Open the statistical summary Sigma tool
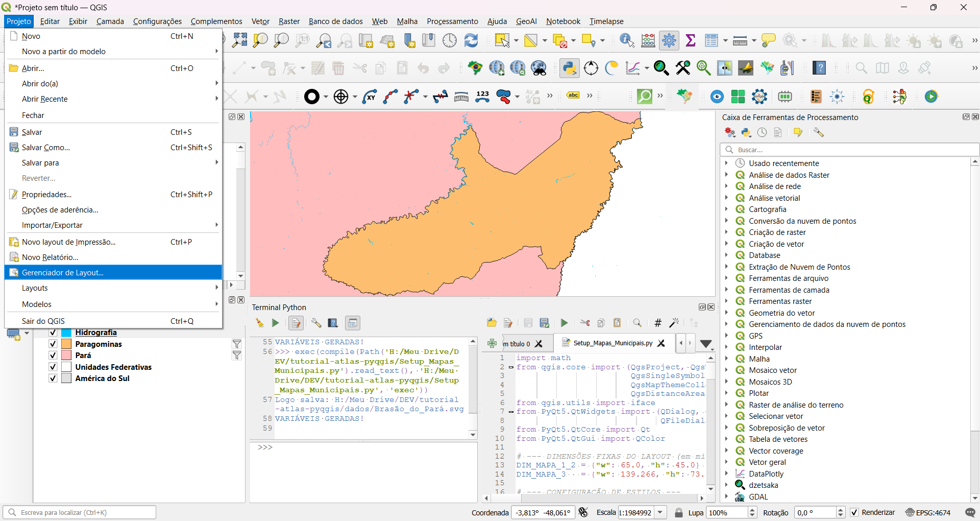 click(x=691, y=40)
